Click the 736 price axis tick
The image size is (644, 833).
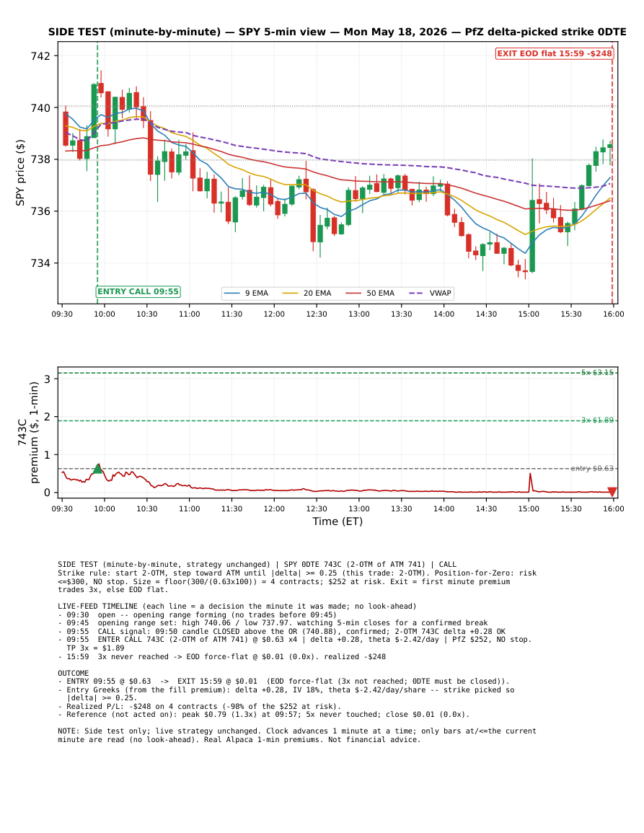[x=41, y=211]
